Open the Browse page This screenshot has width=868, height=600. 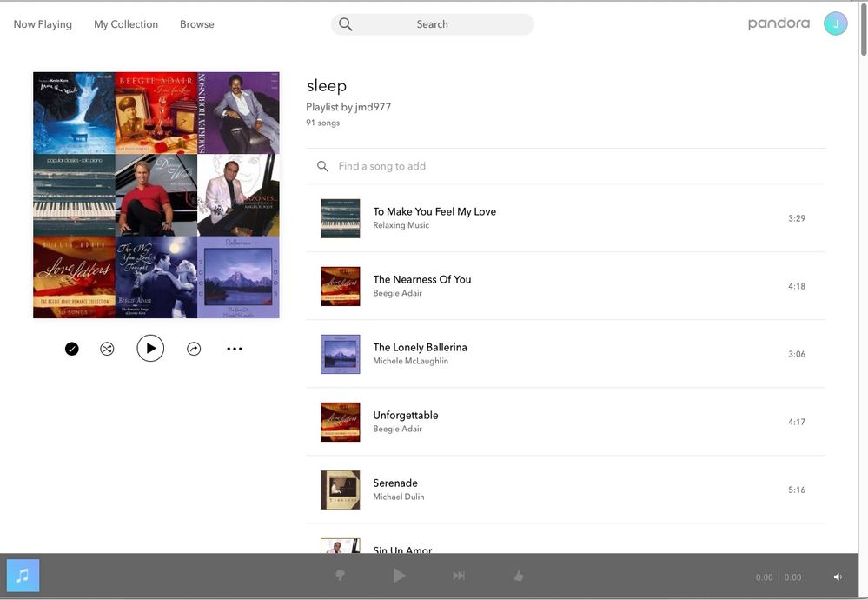pyautogui.click(x=197, y=24)
